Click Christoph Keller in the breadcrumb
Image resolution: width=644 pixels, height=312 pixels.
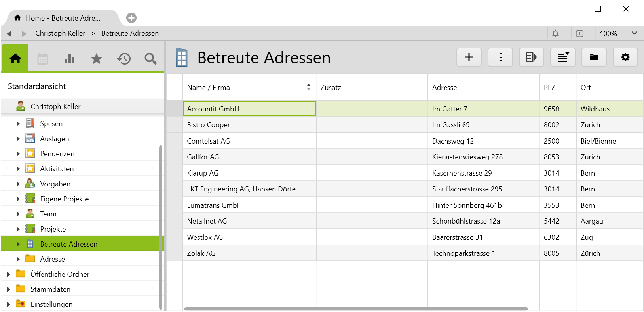coord(60,33)
